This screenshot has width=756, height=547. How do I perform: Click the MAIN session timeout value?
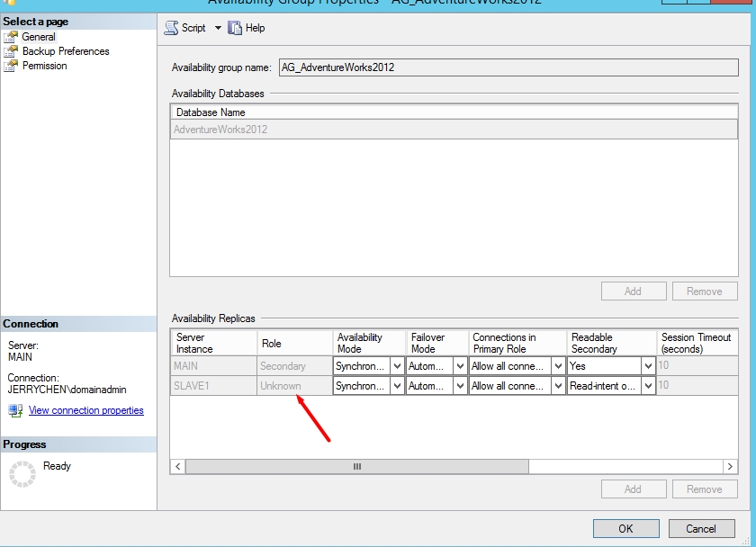697,366
